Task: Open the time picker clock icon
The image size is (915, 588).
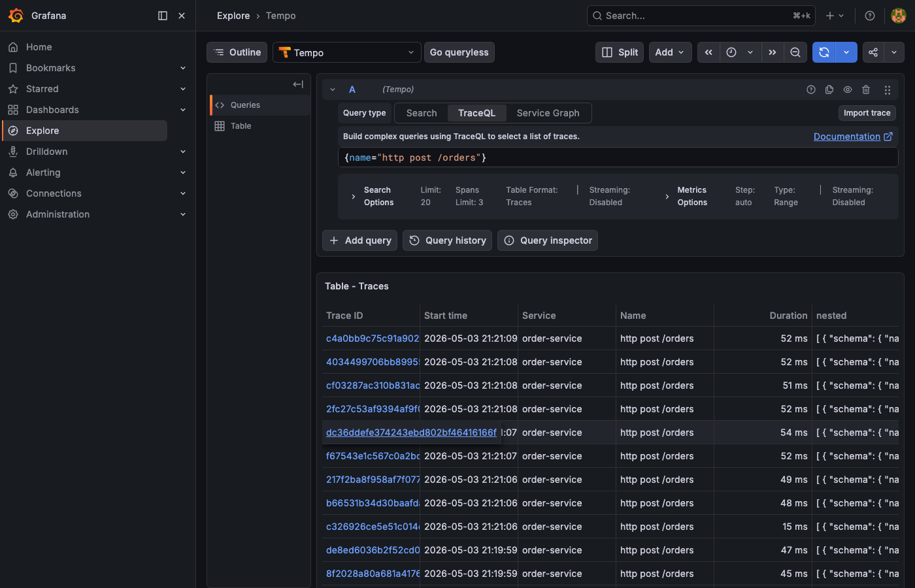Action: pos(731,52)
